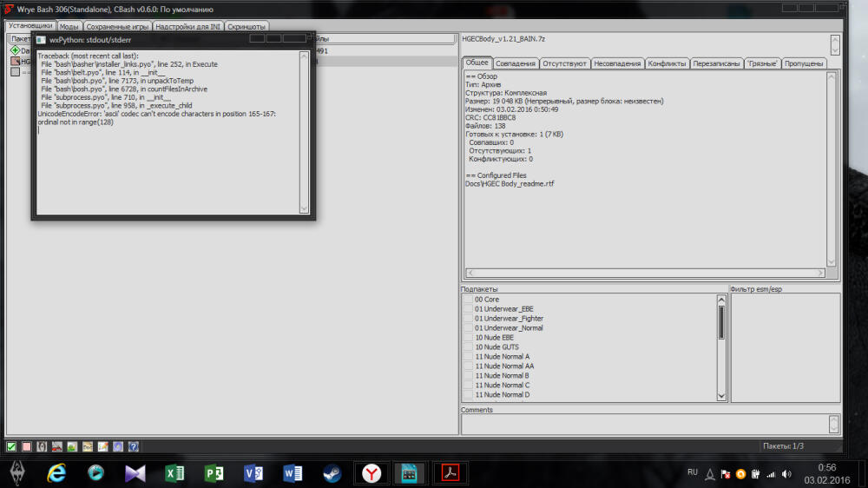This screenshot has height=488, width=868.
Task: Click the traceback window scroll down arrow
Action: (x=304, y=208)
